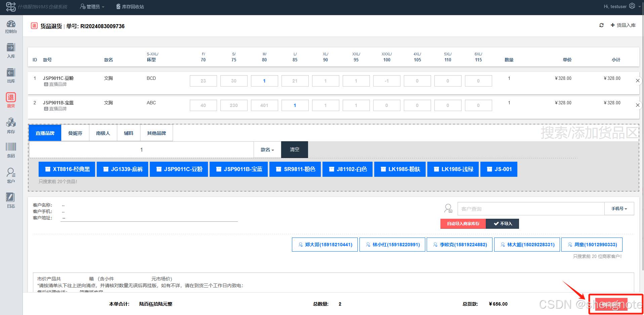The image size is (644, 315).
Task: Open the 条码 barcode sidebar icon
Action: (x=11, y=150)
